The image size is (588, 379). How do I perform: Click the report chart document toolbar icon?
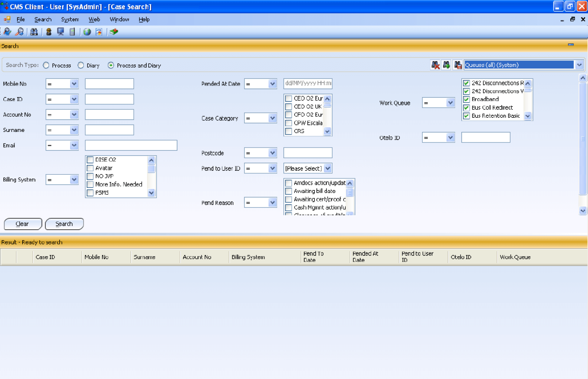click(x=99, y=32)
